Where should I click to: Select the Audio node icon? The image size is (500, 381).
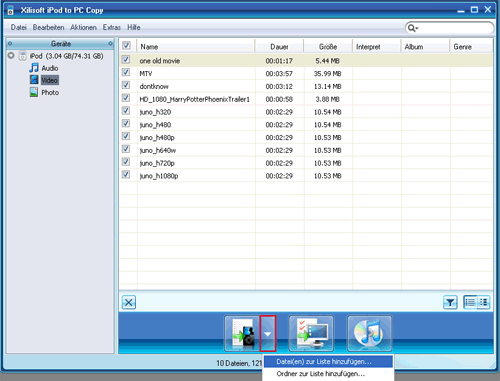[34, 68]
